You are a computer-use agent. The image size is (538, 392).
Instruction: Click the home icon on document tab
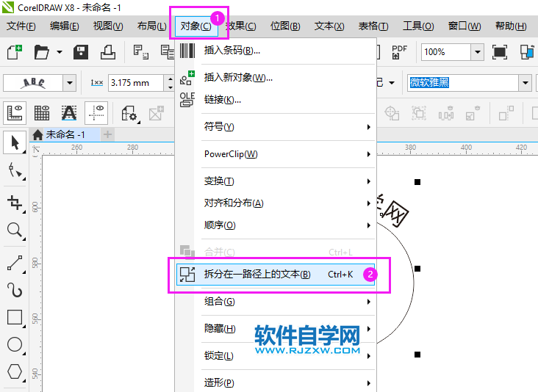[37, 134]
